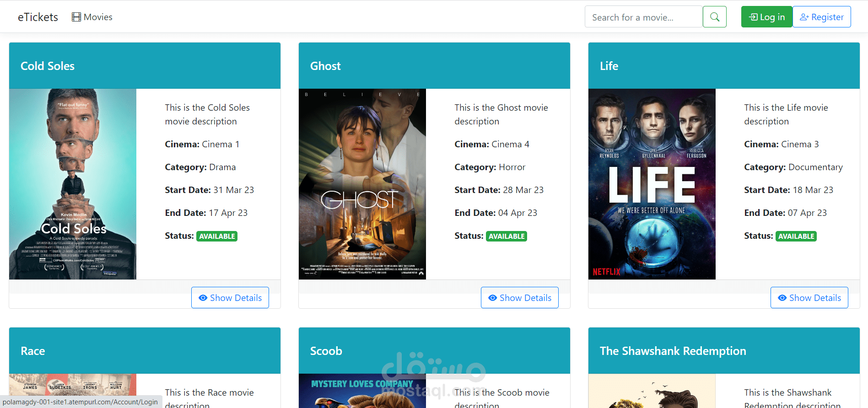The image size is (868, 408).
Task: Select the Ghost card title
Action: tap(325, 66)
